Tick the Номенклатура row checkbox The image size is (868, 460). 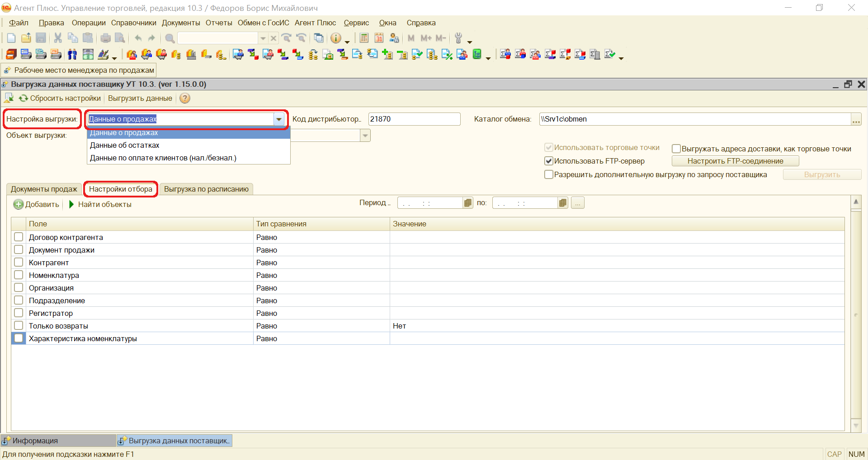pyautogui.click(x=19, y=275)
